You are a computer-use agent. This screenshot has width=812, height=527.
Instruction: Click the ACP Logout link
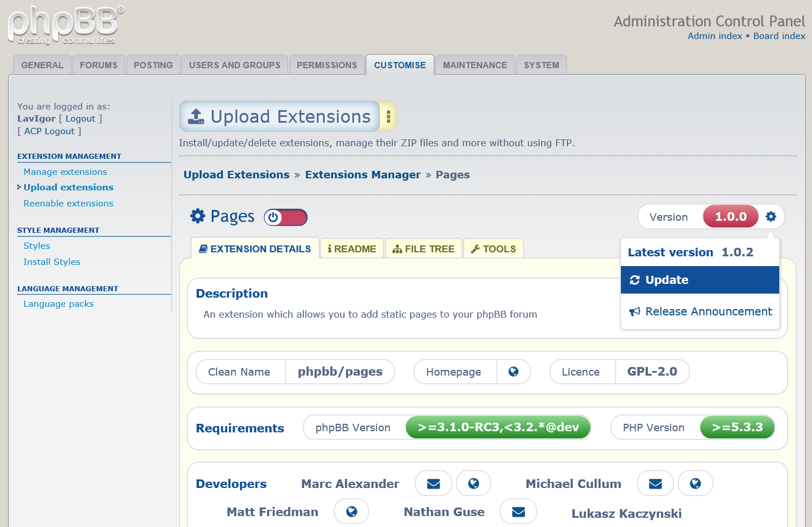[49, 131]
